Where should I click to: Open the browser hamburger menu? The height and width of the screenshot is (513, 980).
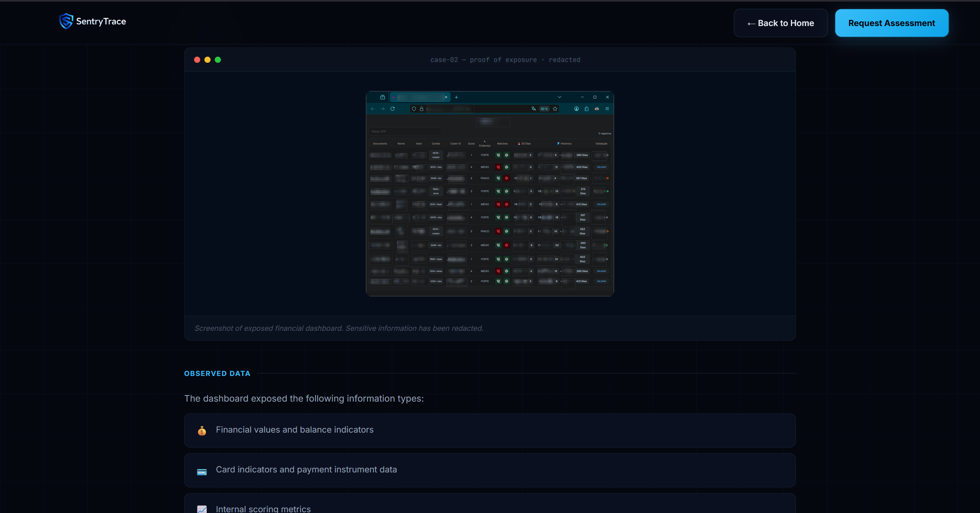(x=607, y=109)
